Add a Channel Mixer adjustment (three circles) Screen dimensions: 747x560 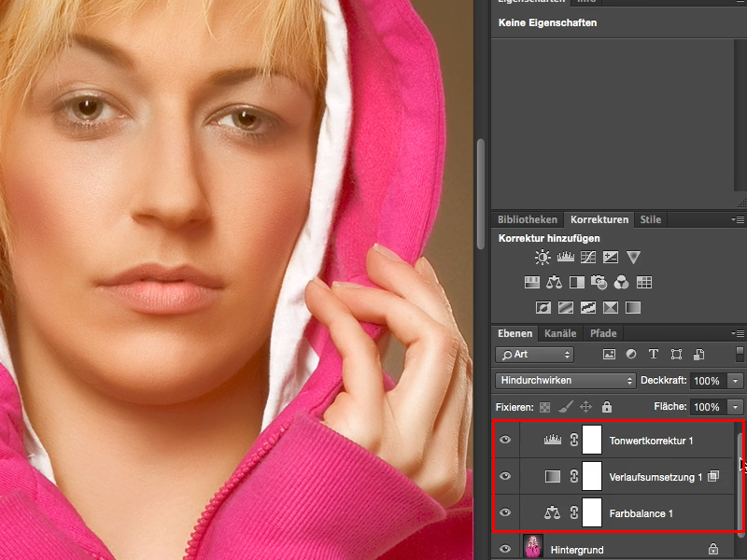pyautogui.click(x=621, y=283)
